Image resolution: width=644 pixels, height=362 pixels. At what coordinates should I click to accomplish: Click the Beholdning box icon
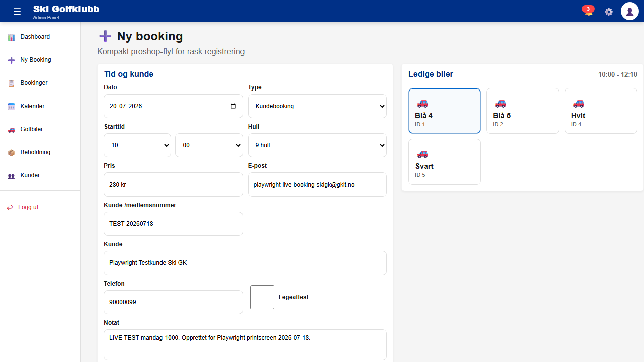(x=11, y=152)
